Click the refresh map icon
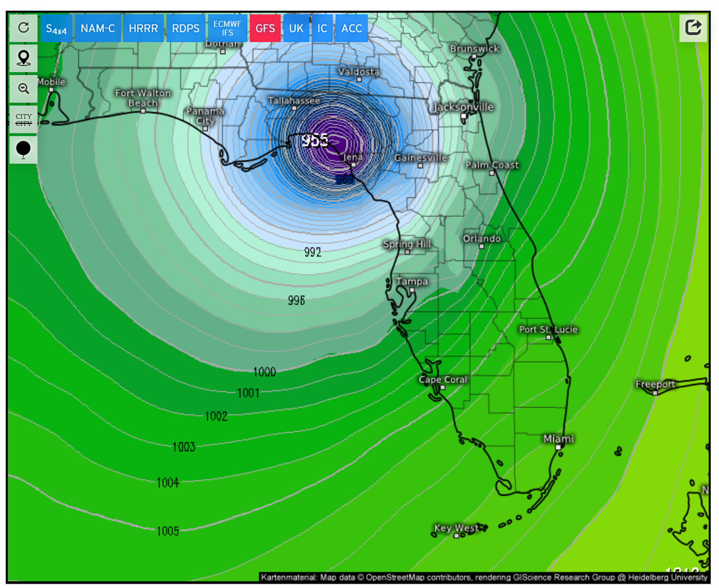 tap(24, 28)
